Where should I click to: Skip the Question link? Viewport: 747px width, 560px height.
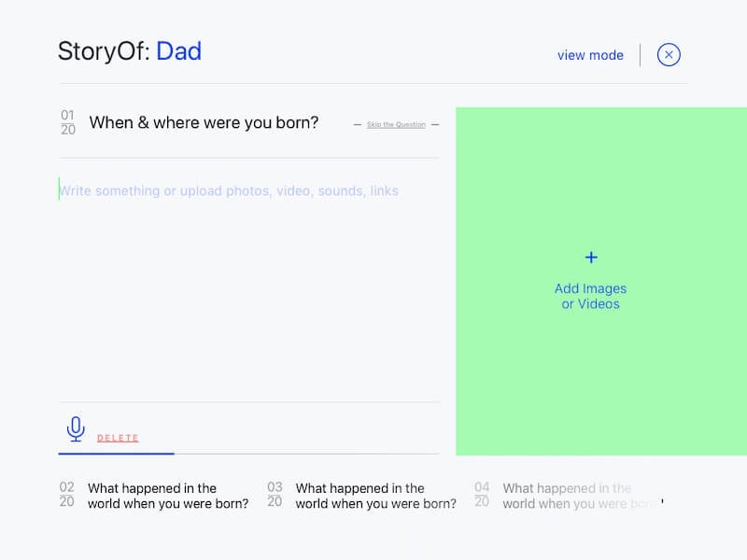(x=396, y=124)
